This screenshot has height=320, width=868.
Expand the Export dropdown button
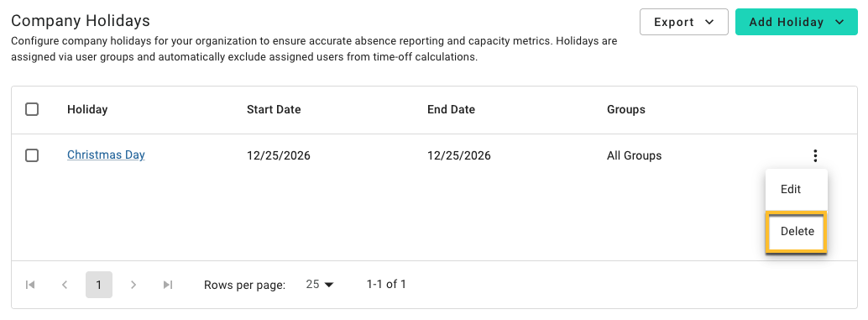pos(683,22)
